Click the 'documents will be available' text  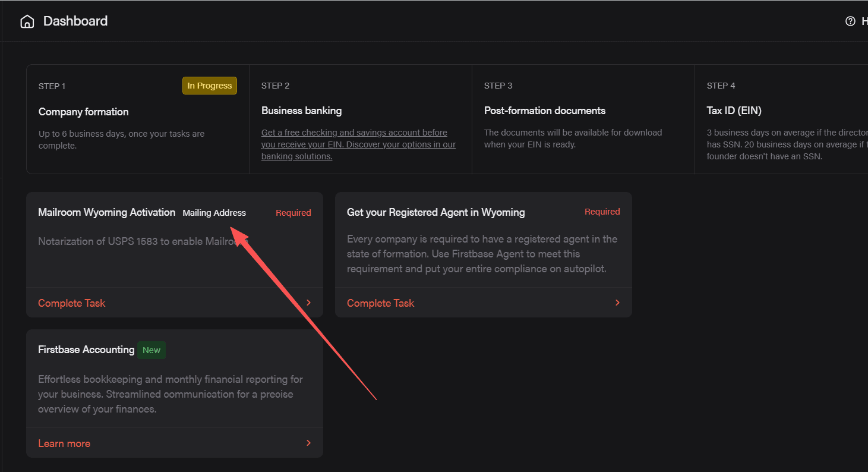[x=573, y=139]
